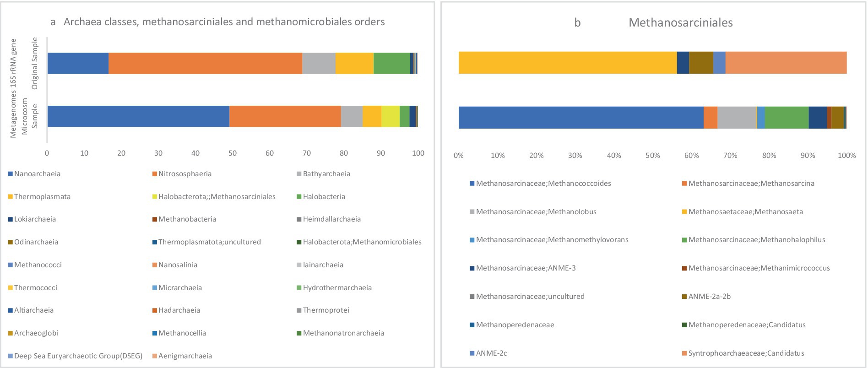Screen dimensions: 868x368
Task: Click the 'Methanosarcinaceae;ANME-3' legend label
Action: (526, 268)
